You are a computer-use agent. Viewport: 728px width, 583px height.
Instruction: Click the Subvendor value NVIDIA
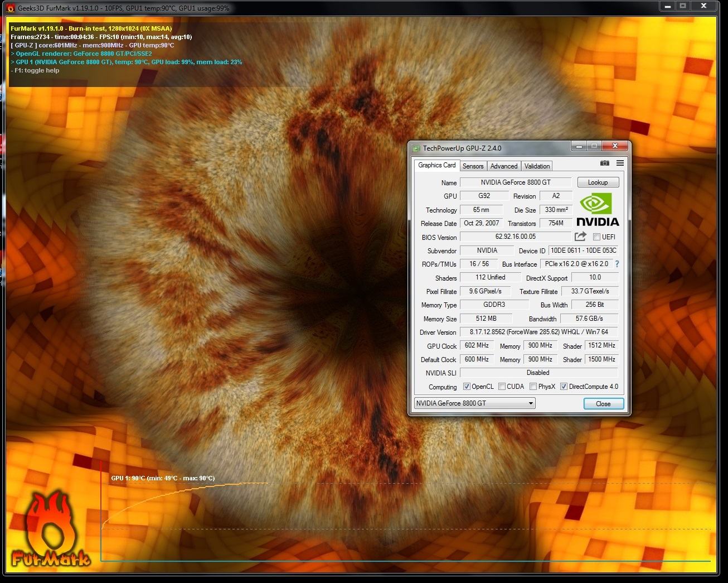[x=487, y=250]
